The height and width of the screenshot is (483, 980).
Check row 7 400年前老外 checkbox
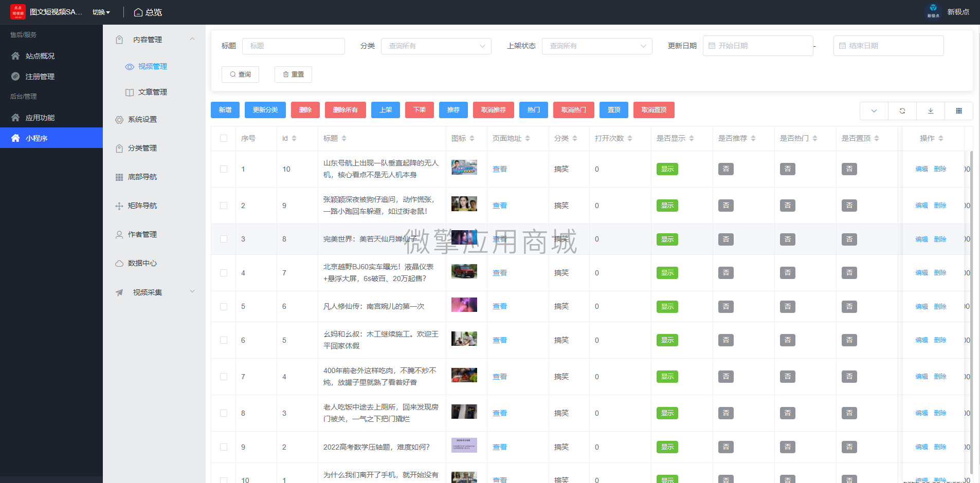click(x=224, y=377)
